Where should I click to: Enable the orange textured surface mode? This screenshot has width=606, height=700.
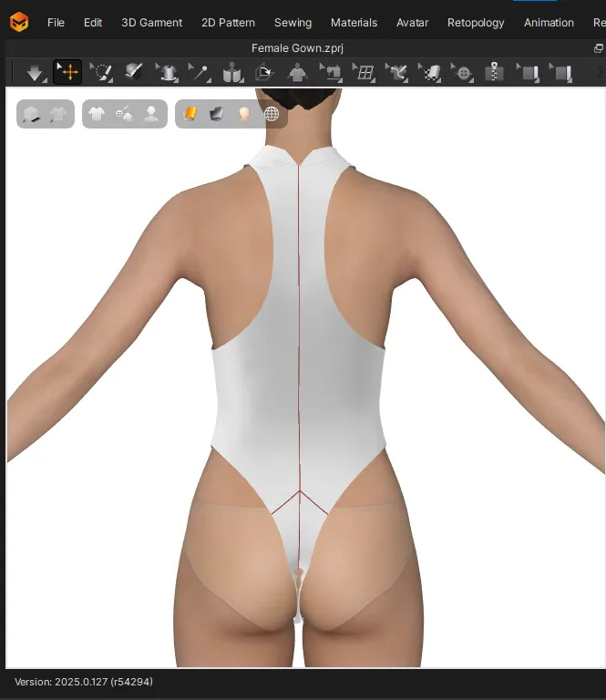190,114
